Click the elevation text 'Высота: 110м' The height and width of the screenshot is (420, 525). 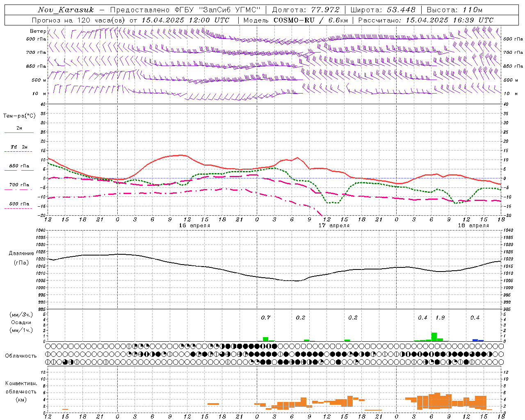pos(454,10)
